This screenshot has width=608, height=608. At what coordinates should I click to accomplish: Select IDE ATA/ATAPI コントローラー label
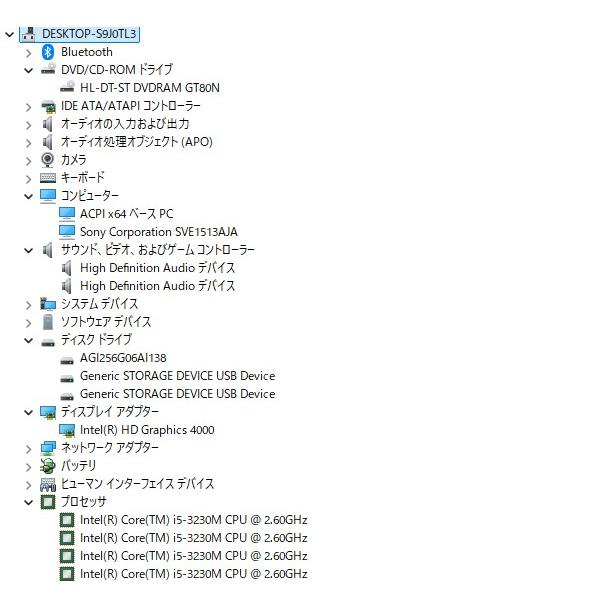point(131,106)
